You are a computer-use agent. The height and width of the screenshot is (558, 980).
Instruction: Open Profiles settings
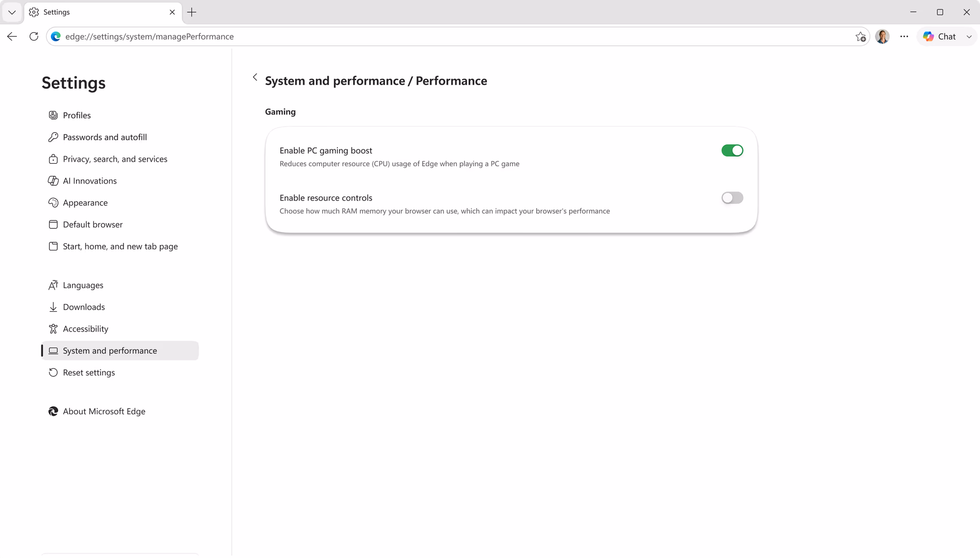click(120, 115)
